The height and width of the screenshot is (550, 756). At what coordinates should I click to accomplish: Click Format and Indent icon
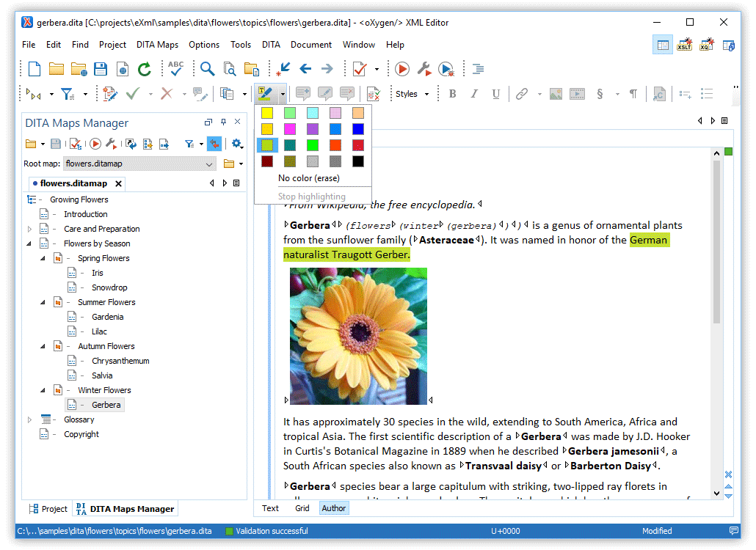coord(478,69)
